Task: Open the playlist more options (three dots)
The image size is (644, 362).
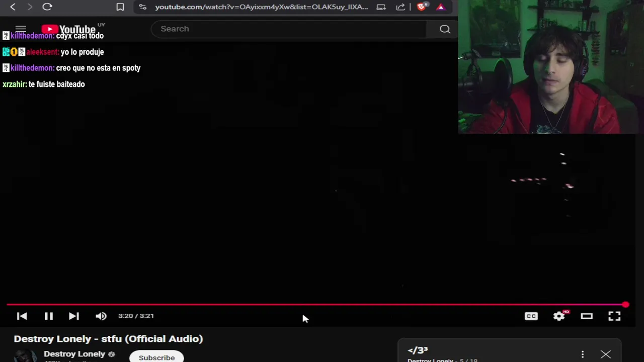Action: (x=583, y=354)
